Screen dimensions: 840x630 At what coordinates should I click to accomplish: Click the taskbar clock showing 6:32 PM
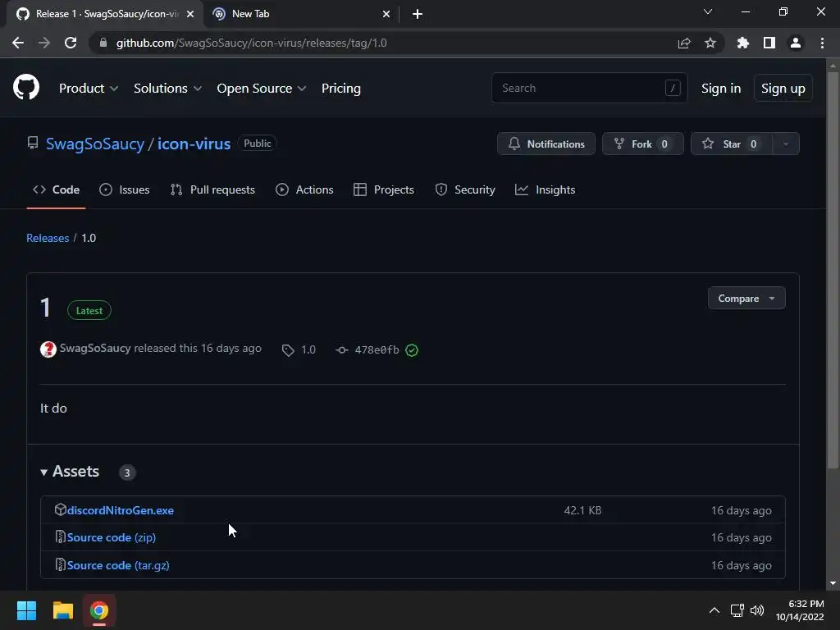[800, 610]
